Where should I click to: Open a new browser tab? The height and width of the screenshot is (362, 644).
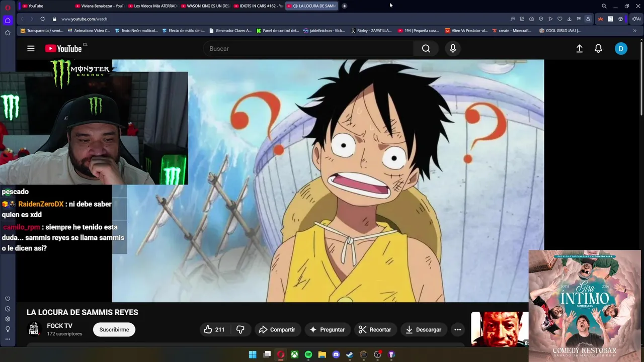344,6
